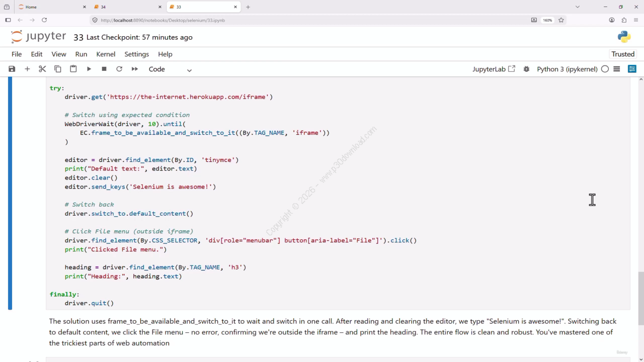Open a new browser tab
This screenshot has height=362, width=644.
tap(248, 7)
